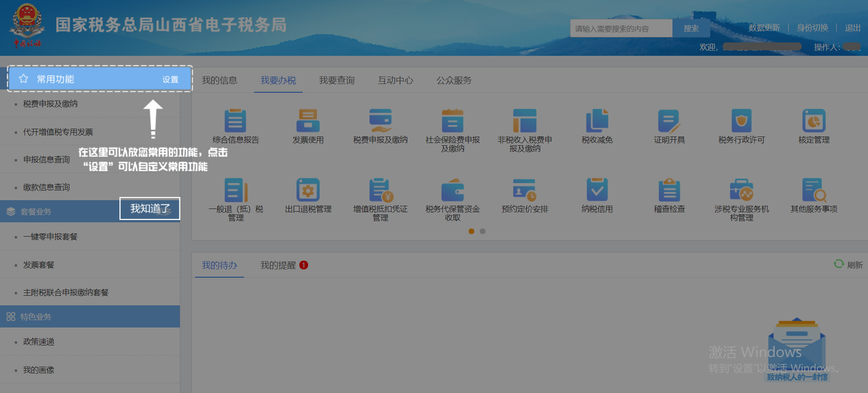Image resolution: width=868 pixels, height=393 pixels.
Task: Switch to 我要办税 tab
Action: point(278,80)
